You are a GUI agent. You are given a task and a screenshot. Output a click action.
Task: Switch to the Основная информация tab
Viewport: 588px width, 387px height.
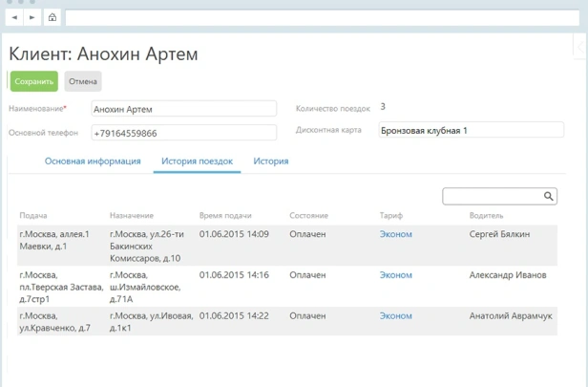pos(93,161)
